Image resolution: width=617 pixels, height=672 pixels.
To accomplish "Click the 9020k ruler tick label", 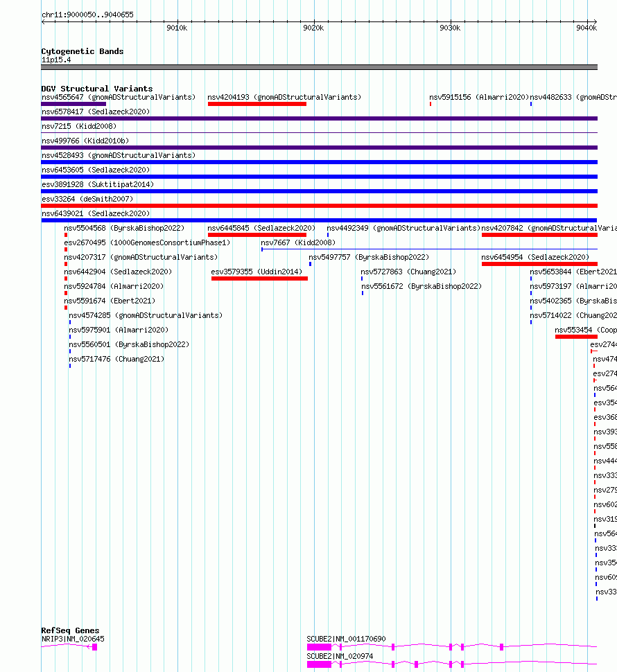I will [313, 28].
